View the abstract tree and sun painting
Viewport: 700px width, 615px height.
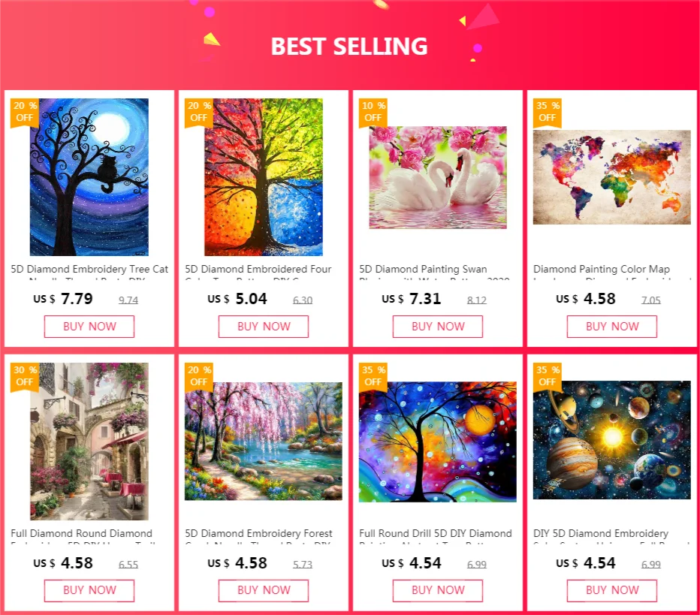tap(438, 442)
